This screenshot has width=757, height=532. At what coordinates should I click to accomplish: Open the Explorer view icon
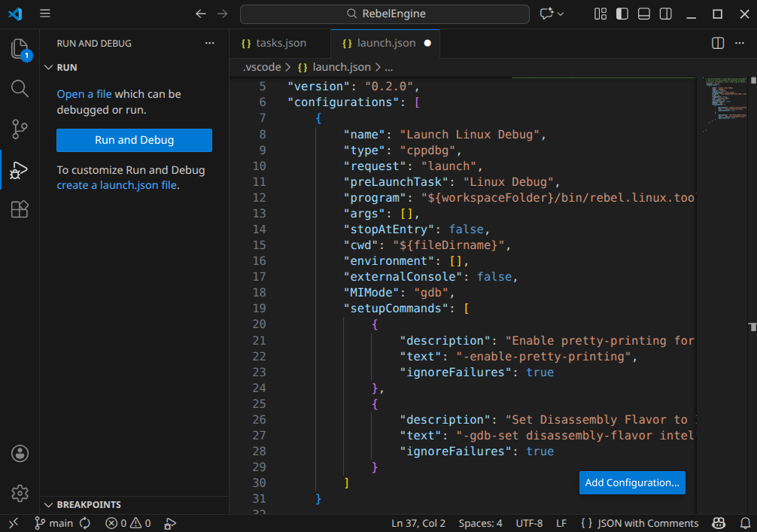pyautogui.click(x=20, y=49)
